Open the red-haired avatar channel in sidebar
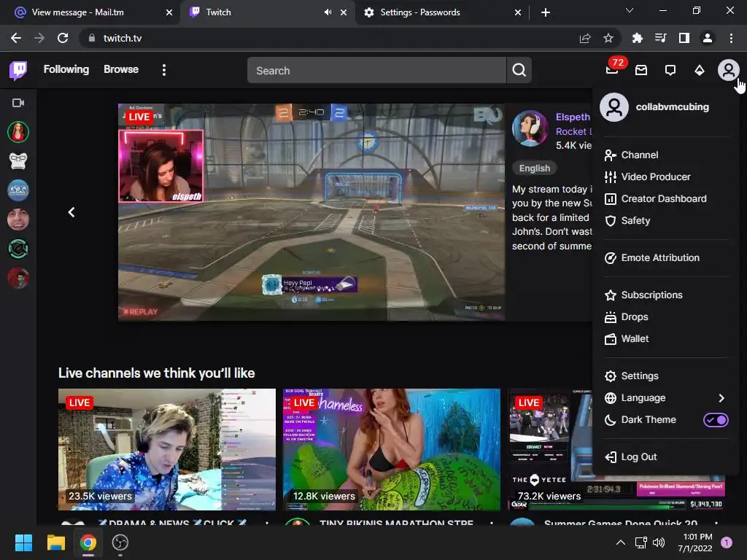This screenshot has width=747, height=560. coord(18,278)
